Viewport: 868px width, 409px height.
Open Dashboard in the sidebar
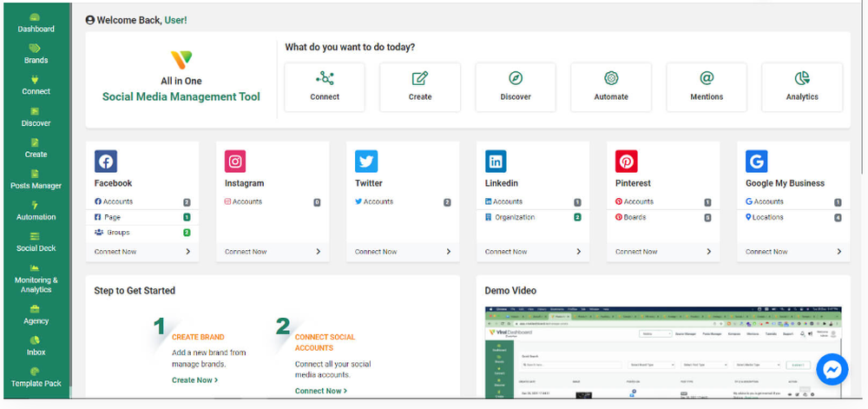(x=36, y=23)
